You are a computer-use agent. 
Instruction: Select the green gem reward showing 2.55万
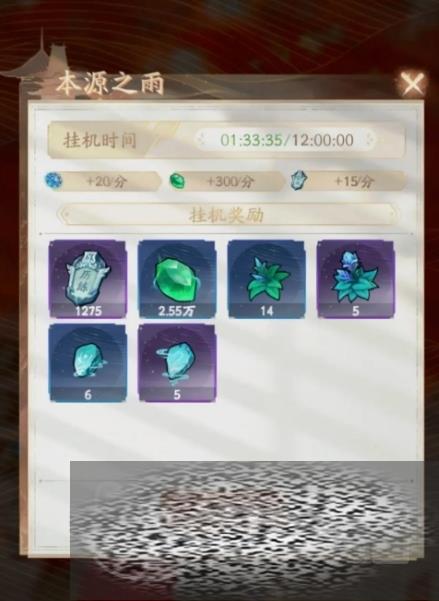[177, 279]
